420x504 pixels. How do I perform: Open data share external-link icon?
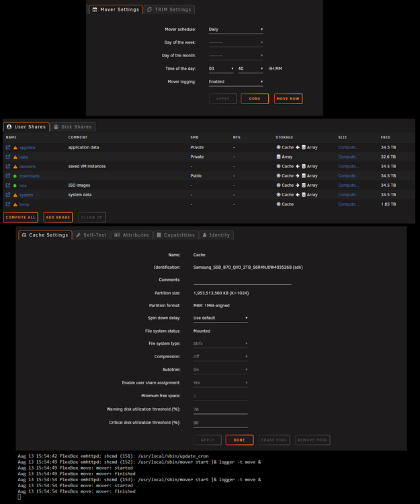tap(8, 157)
